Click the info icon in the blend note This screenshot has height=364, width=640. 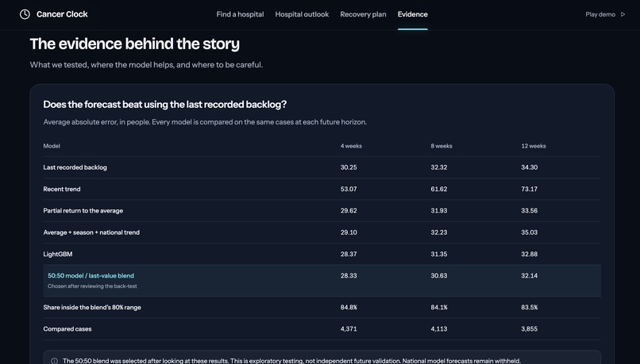[x=54, y=361]
